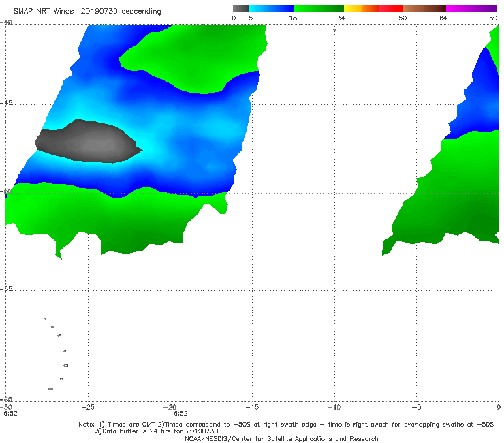Viewport: 504px width, 443px height.
Task: Click the "-5" longitude axis label
Action: pos(416,407)
